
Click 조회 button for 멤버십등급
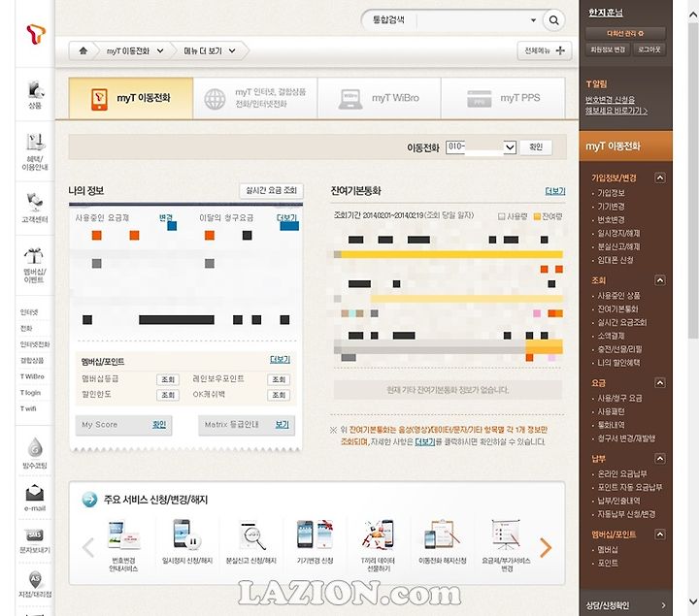(x=168, y=379)
